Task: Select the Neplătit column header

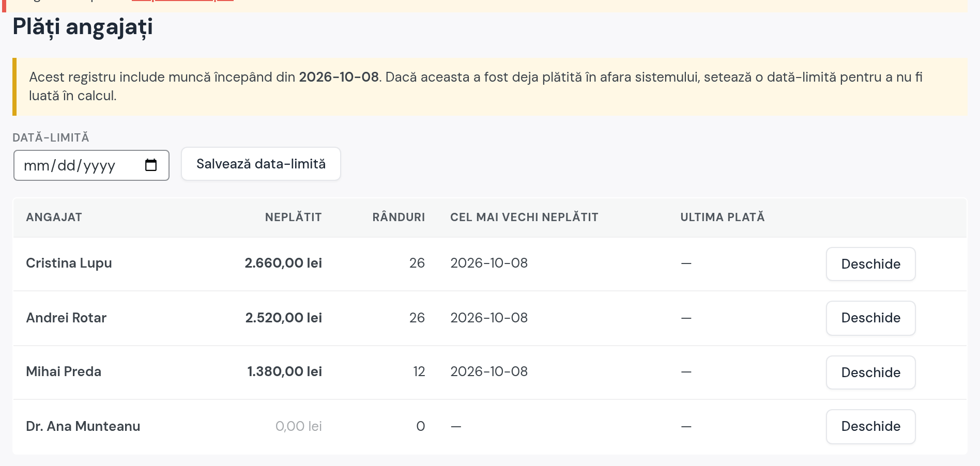Action: 294,217
